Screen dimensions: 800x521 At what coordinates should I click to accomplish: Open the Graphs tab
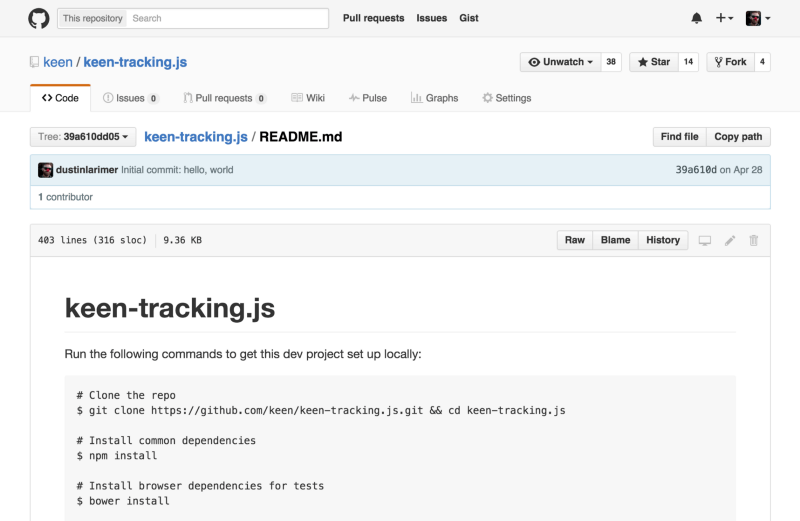434,98
